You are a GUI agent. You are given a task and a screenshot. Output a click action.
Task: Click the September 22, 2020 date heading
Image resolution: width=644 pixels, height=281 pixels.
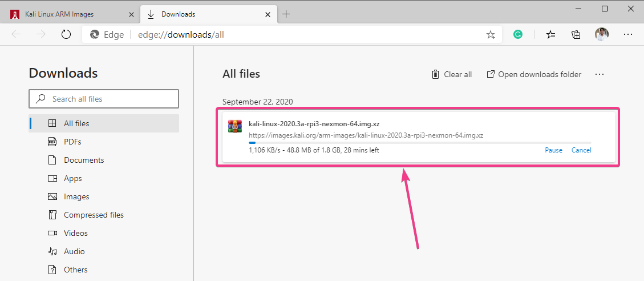point(257,102)
